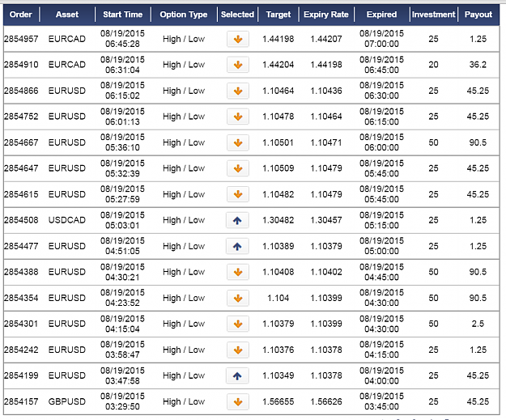The height and width of the screenshot is (420, 506).
Task: Select the row for order number 2854752
Action: 252,117
